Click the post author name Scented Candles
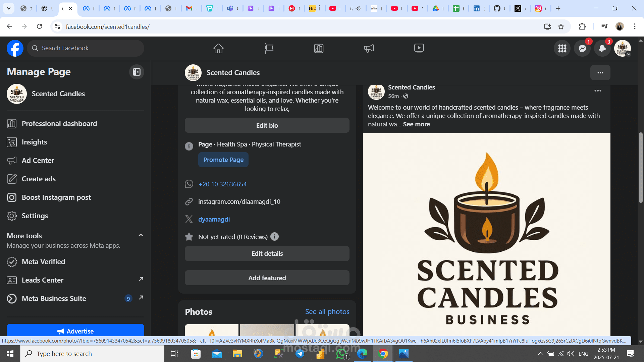 tap(412, 87)
